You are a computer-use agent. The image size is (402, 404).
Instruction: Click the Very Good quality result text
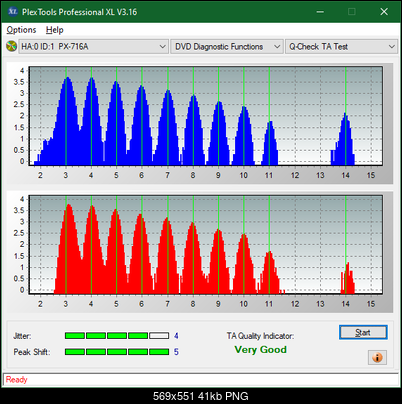point(260,350)
